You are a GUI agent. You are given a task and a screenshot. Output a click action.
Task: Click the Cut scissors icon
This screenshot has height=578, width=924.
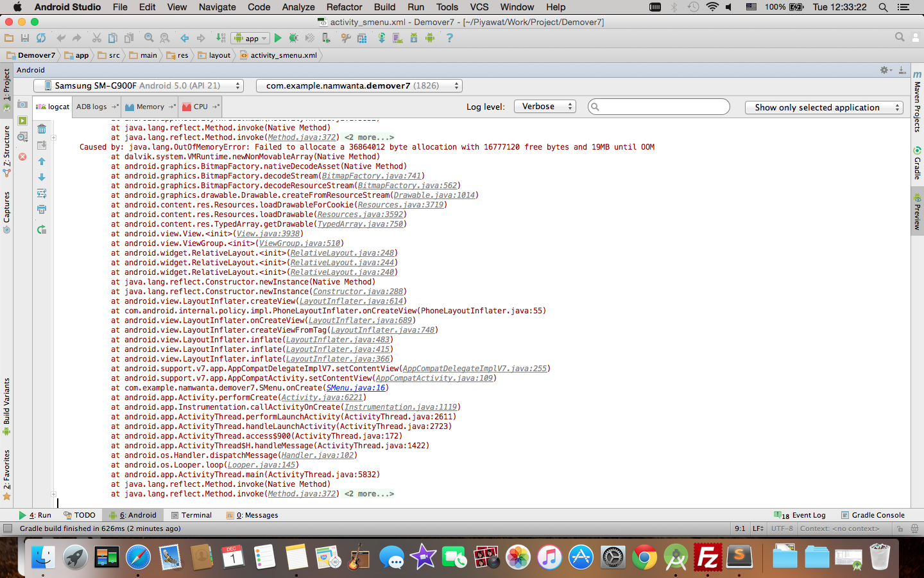point(96,38)
